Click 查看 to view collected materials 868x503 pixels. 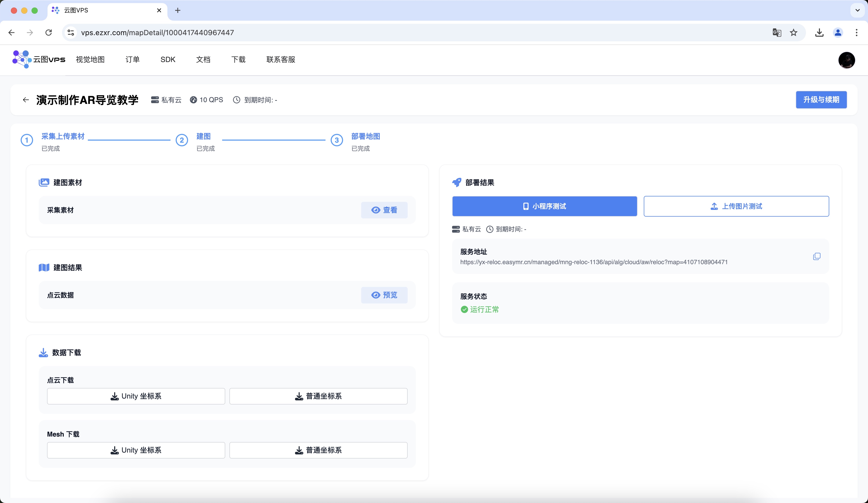pos(384,210)
